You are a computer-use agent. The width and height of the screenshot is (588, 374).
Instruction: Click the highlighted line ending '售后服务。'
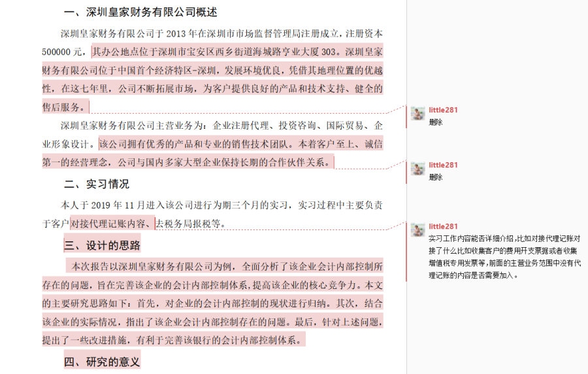65,107
